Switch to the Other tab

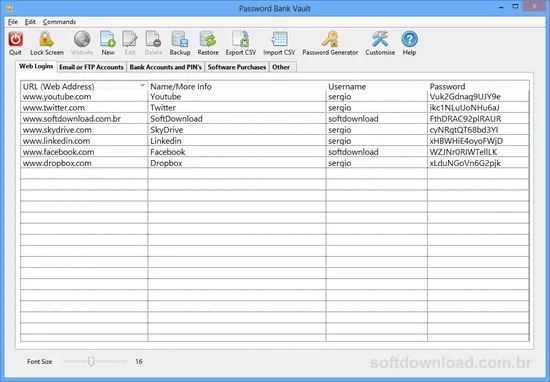pos(283,67)
